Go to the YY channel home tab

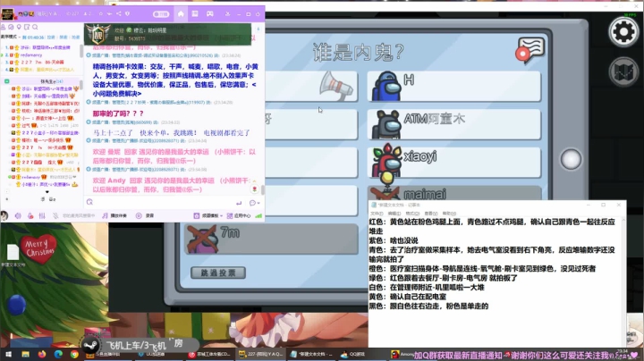181,13
